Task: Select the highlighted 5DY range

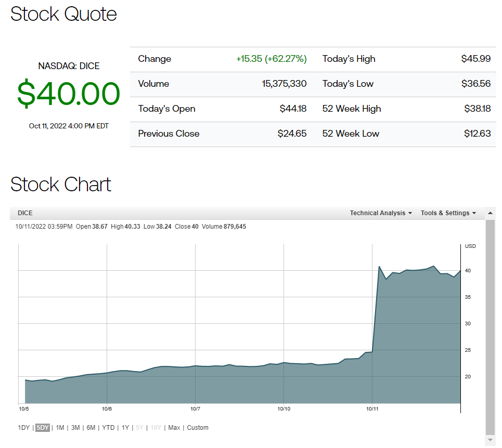Action: point(43,428)
